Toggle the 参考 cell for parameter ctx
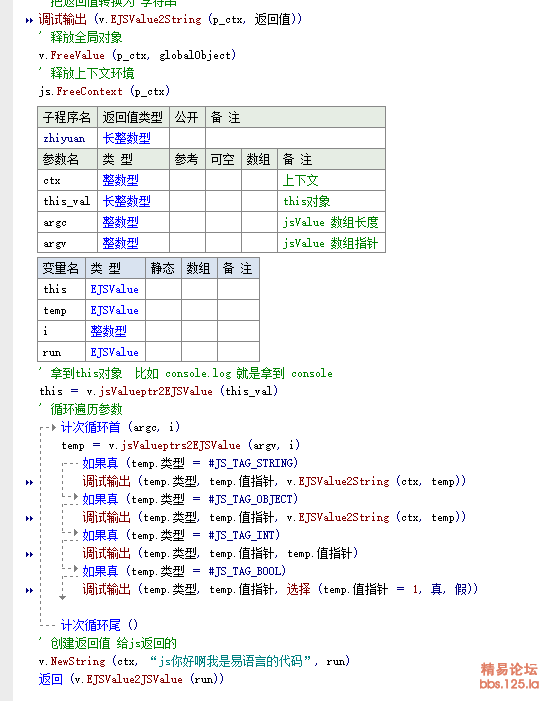The width and height of the screenshot is (552, 701). tap(187, 180)
